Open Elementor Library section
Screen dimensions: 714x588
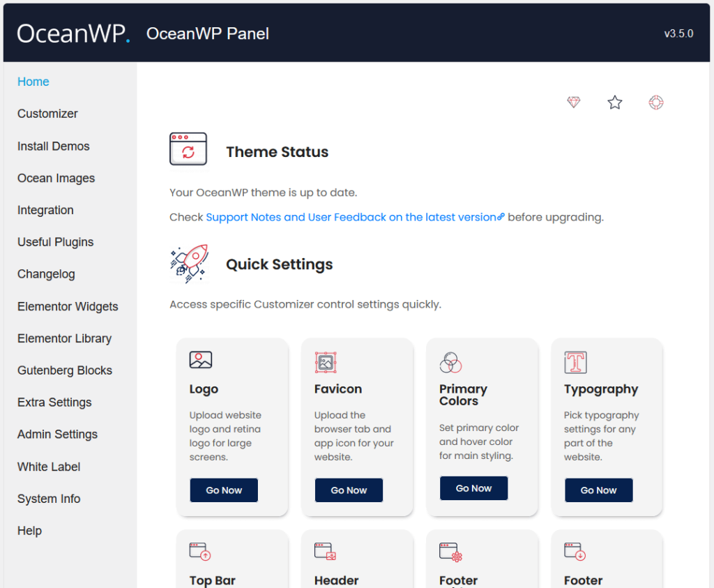click(64, 338)
